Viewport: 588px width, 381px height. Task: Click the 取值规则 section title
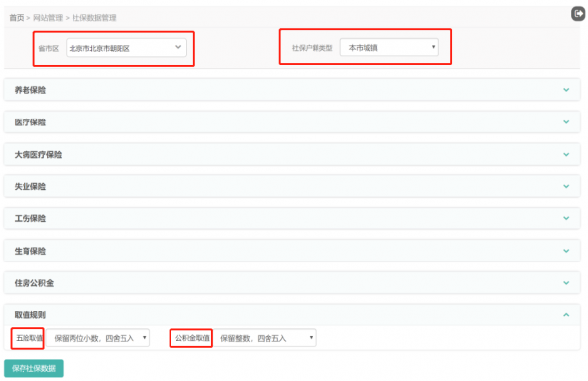pos(30,315)
